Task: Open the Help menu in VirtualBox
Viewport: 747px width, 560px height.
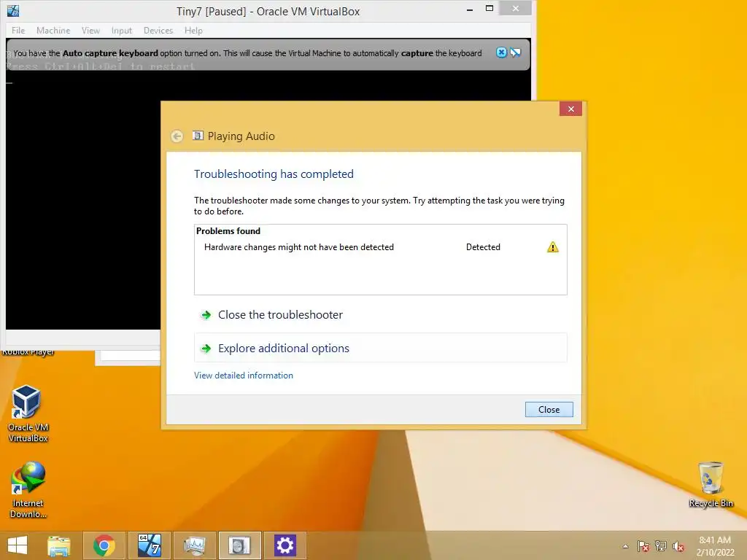Action: click(193, 31)
